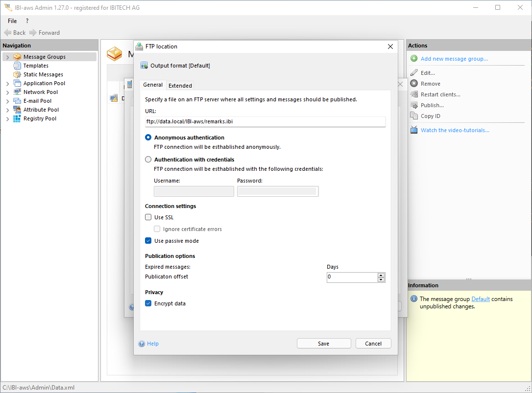This screenshot has height=393, width=532.
Task: Click the Registry Pool icon
Action: click(x=17, y=118)
